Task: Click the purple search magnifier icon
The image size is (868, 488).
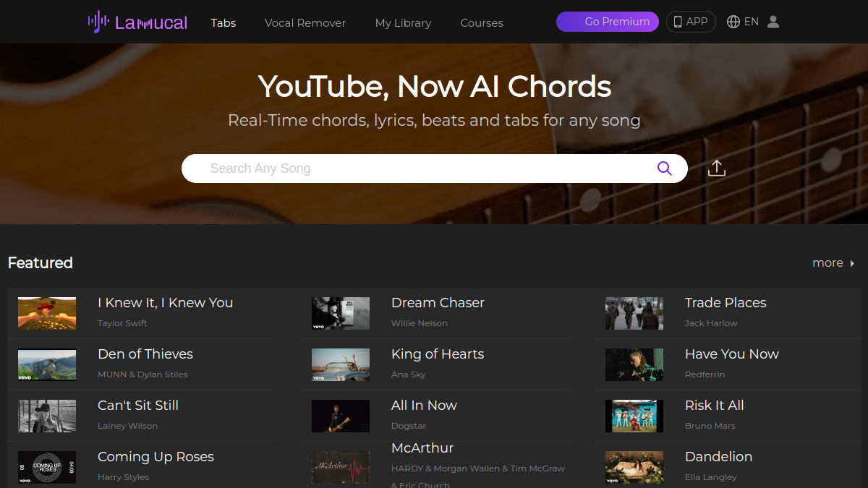Action: pos(664,168)
